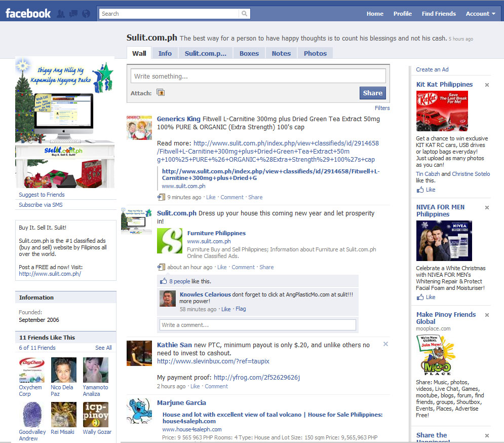Click post-type icon next to 9 minutes ago
504x443 pixels.
161,197
